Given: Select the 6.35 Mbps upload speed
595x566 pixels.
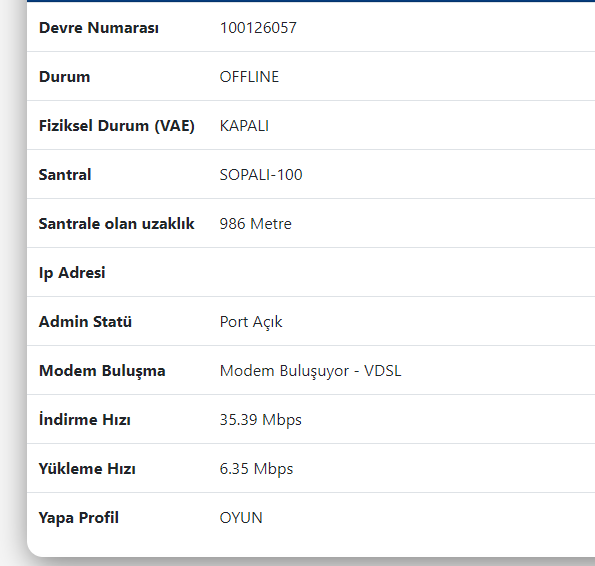Looking at the screenshot, I should coord(257,469).
